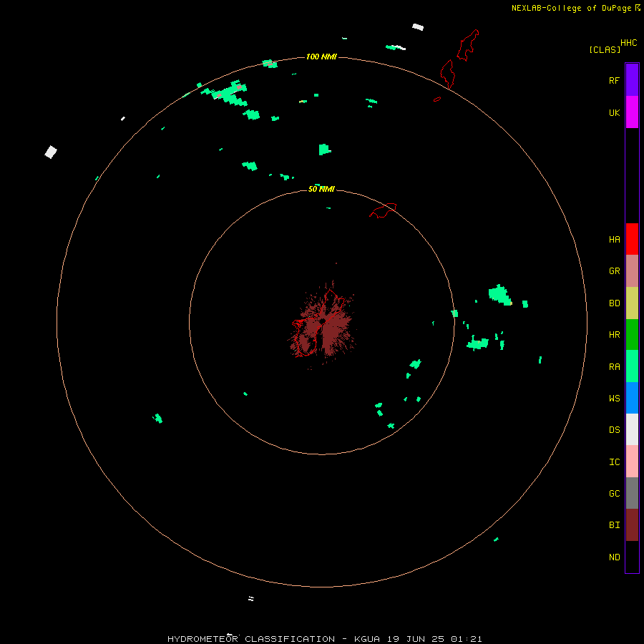The height and width of the screenshot is (644, 644).
Task: Click the [CLAS] legend header
Action: pyautogui.click(x=605, y=49)
